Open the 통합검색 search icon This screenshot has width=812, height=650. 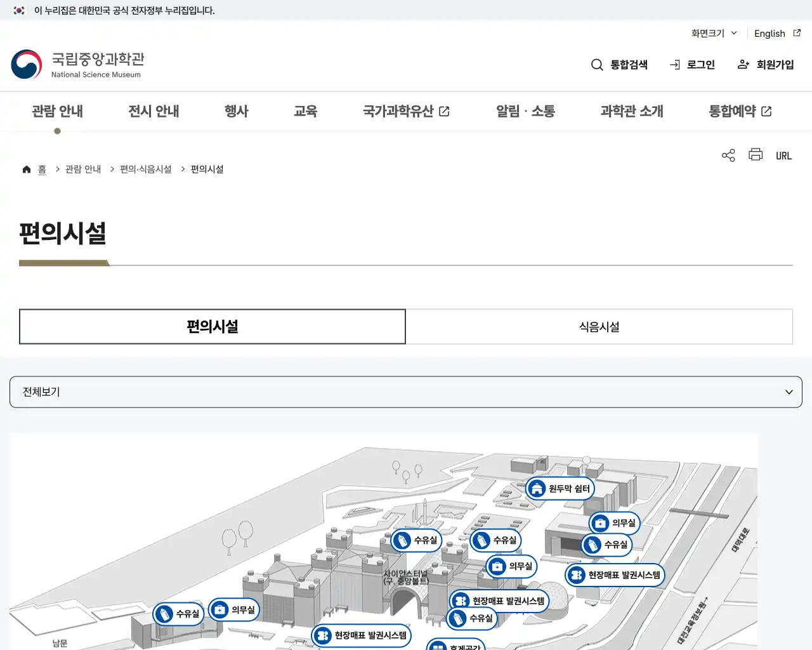(597, 65)
